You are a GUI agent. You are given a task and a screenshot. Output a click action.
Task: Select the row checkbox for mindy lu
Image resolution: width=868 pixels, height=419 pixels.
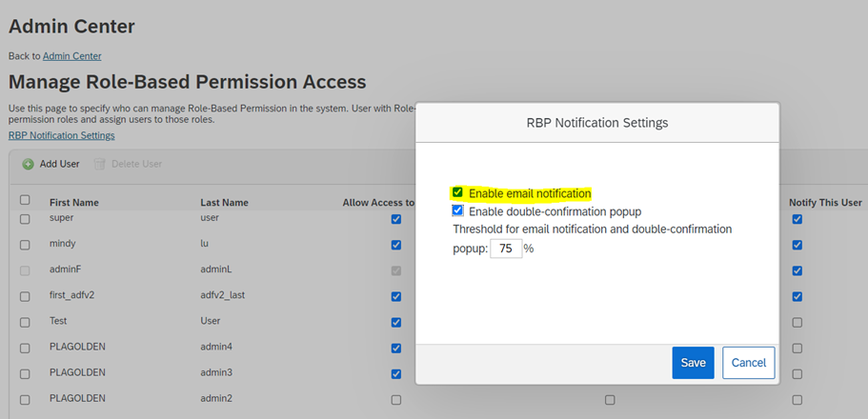pos(25,245)
